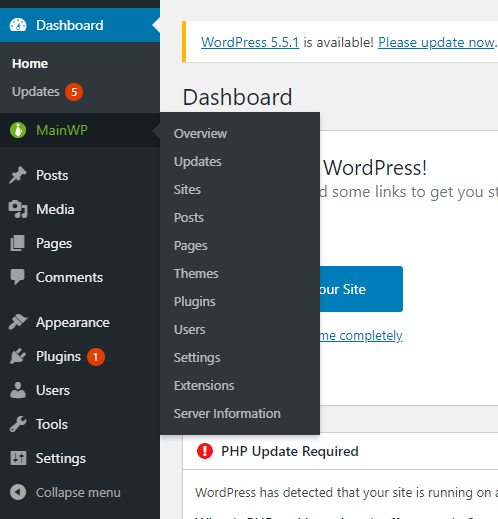Follow the WordPress 5.5.1 link
Image resolution: width=498 pixels, height=519 pixels.
point(250,42)
